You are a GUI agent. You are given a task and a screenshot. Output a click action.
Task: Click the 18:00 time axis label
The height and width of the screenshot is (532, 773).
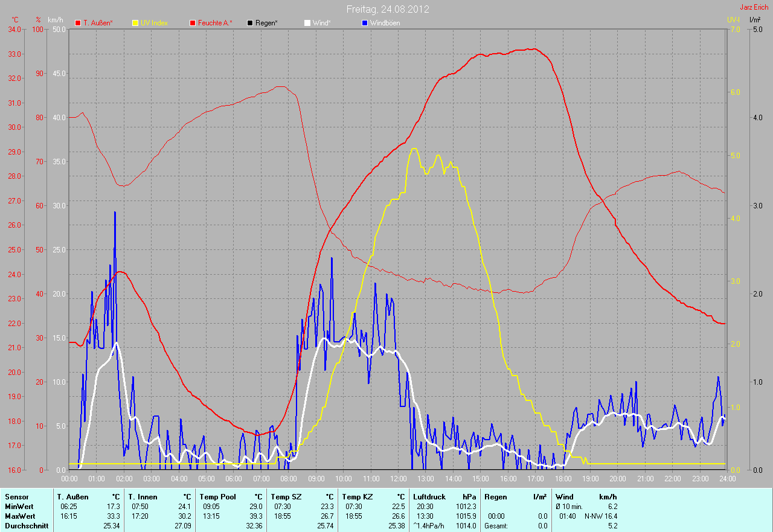coord(563,478)
